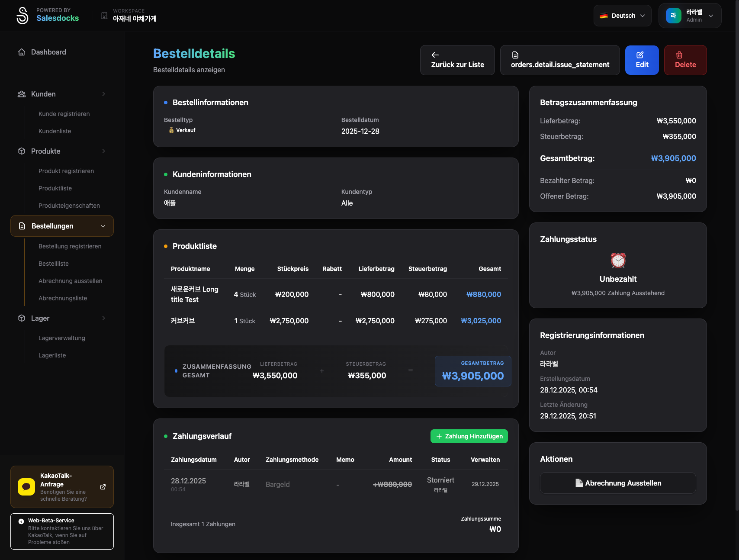The width and height of the screenshot is (739, 560).
Task: Open Bestellliste in the sidebar
Action: click(54, 264)
